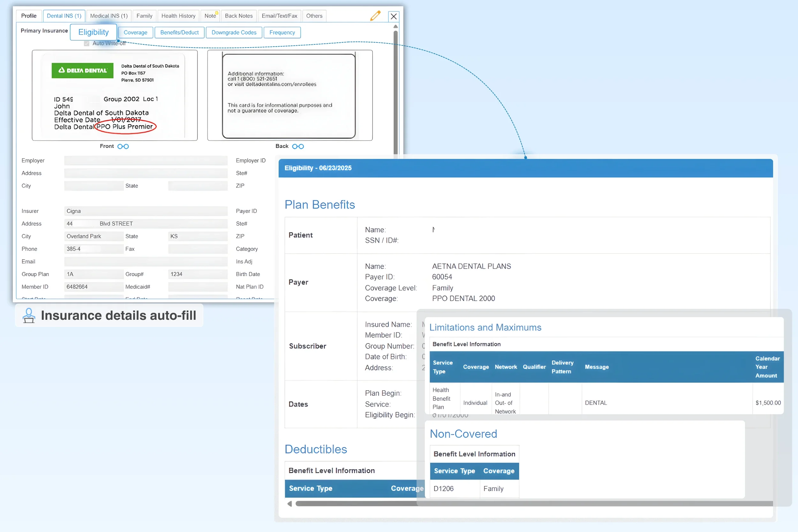The width and height of the screenshot is (798, 532).
Task: Click the front insurance card thumbnail
Action: click(115, 95)
